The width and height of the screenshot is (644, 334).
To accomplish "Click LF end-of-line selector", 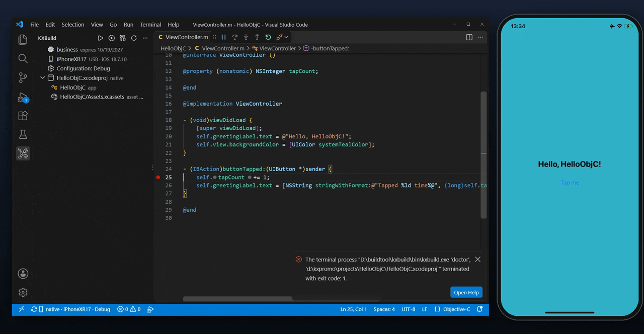I will pos(424,309).
